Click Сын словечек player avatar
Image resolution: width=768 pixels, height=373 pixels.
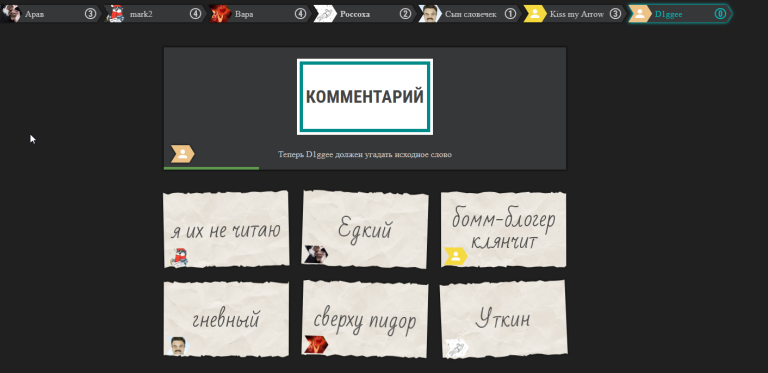tap(430, 14)
